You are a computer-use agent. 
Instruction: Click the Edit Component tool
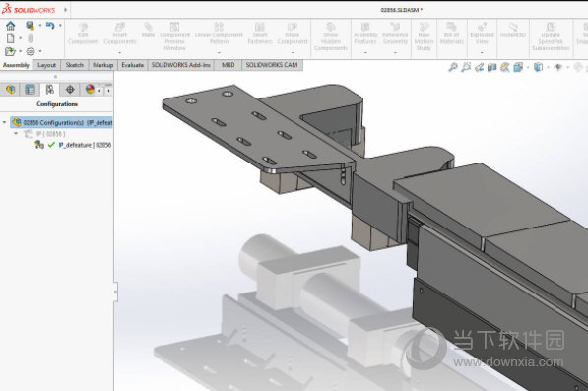pyautogui.click(x=84, y=33)
